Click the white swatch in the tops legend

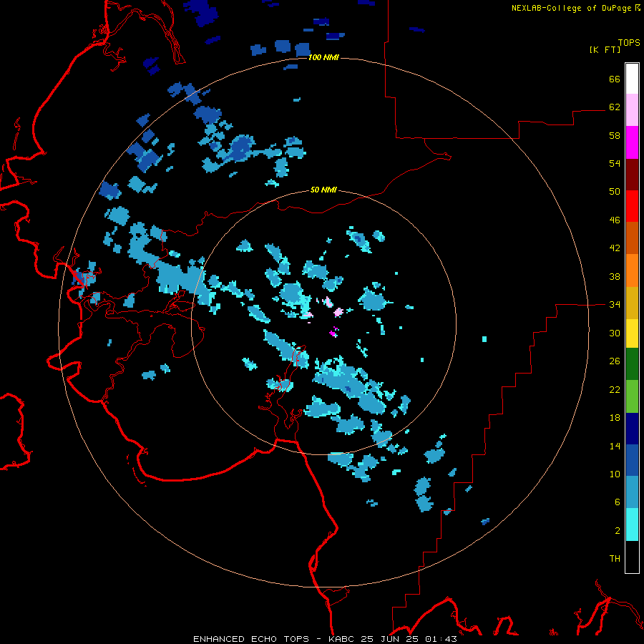[x=632, y=79]
